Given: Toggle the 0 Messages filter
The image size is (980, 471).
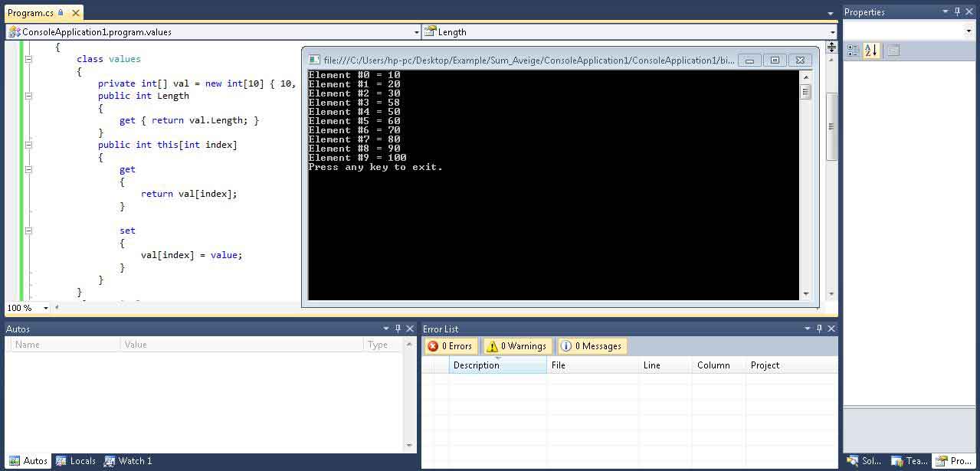Looking at the screenshot, I should tap(592, 346).
